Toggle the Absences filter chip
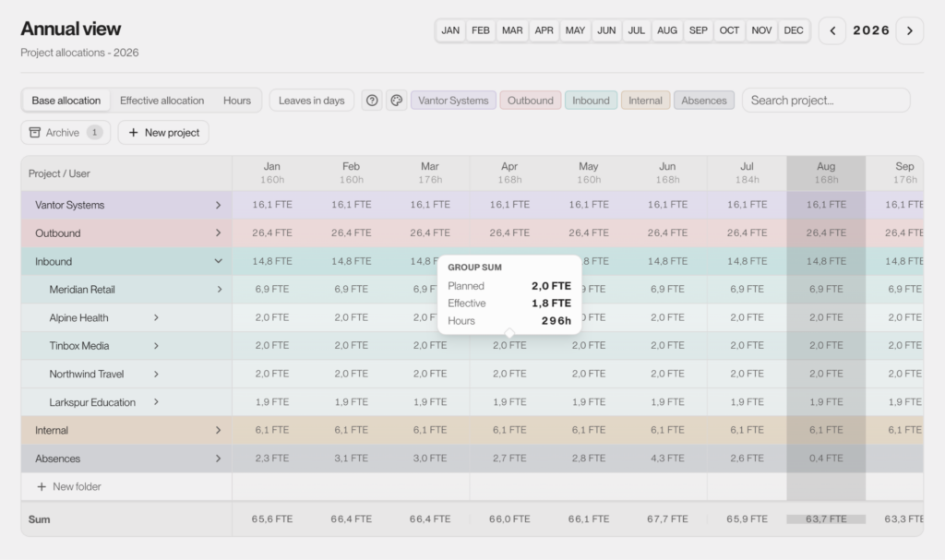Viewport: 945px width, 560px height. tap(704, 100)
